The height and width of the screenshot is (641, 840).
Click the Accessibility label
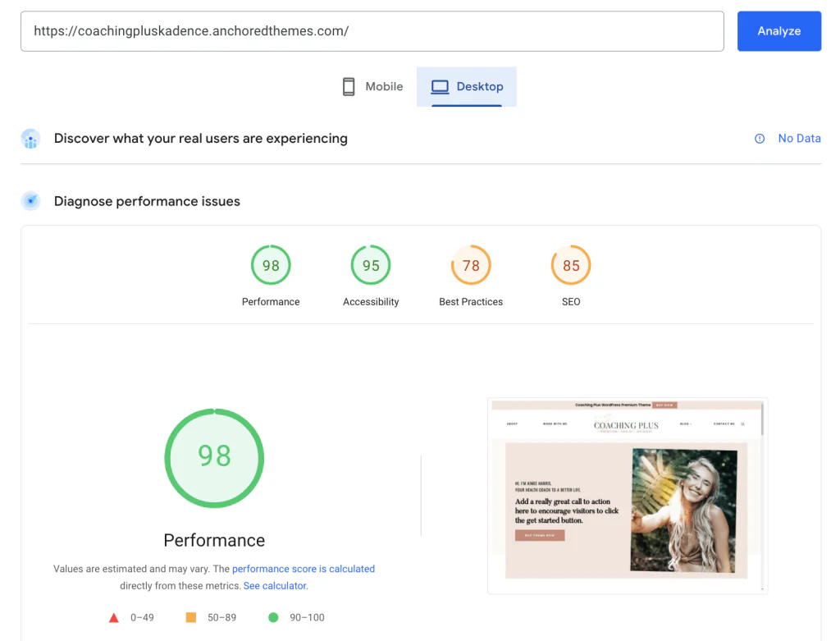tap(371, 302)
